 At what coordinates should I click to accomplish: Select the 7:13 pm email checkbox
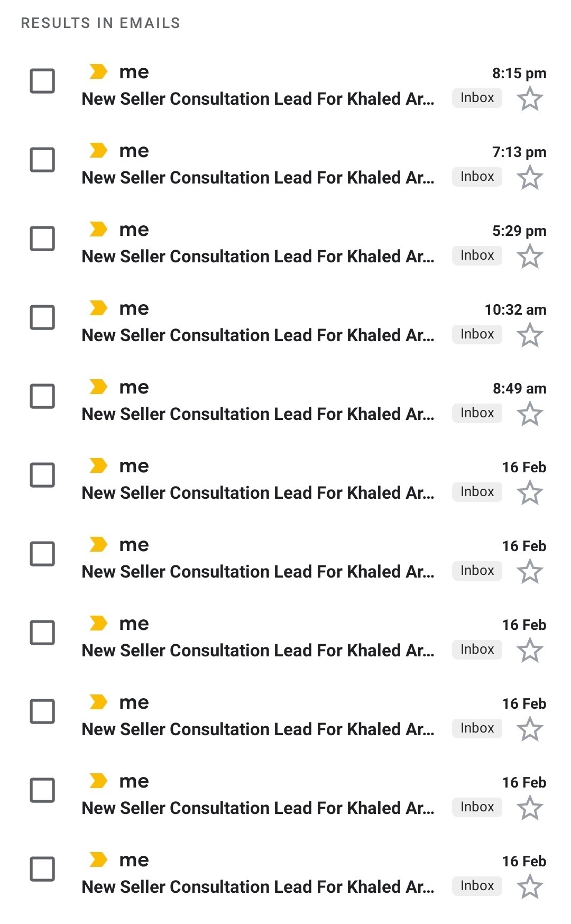42,160
